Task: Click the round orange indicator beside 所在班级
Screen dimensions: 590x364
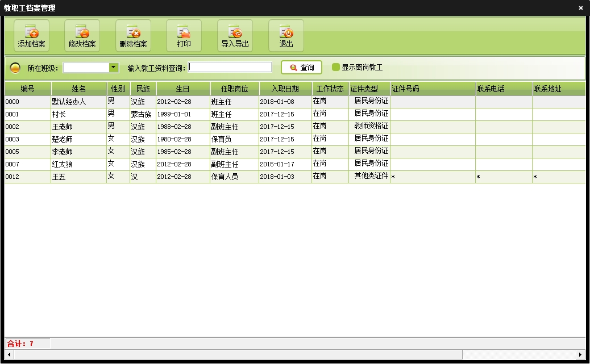Action: click(15, 68)
